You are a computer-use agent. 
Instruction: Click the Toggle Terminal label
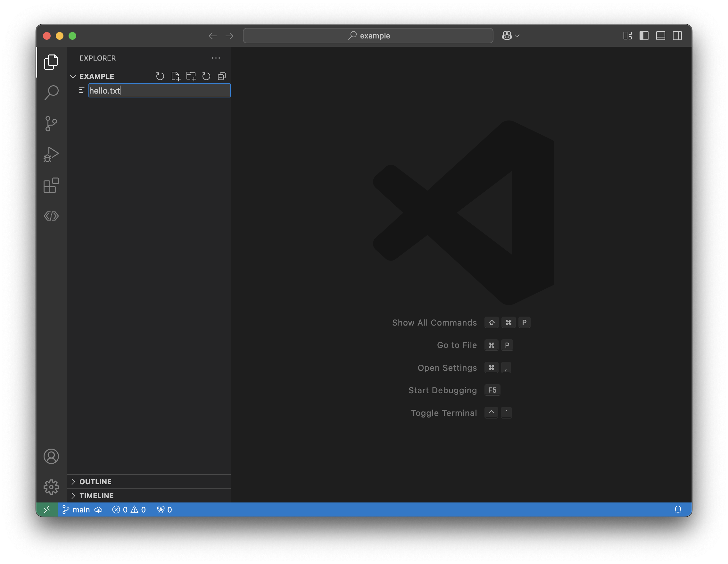[x=444, y=413]
